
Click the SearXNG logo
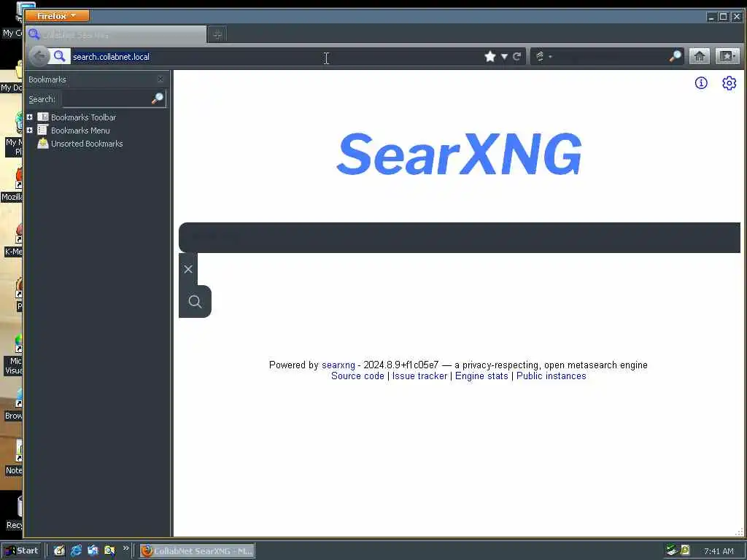(459, 154)
